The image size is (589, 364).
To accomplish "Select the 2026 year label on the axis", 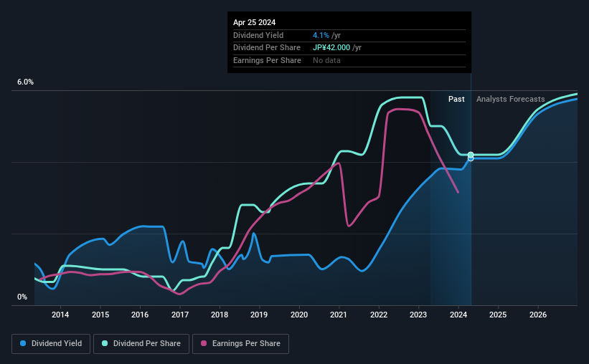I will (x=538, y=315).
